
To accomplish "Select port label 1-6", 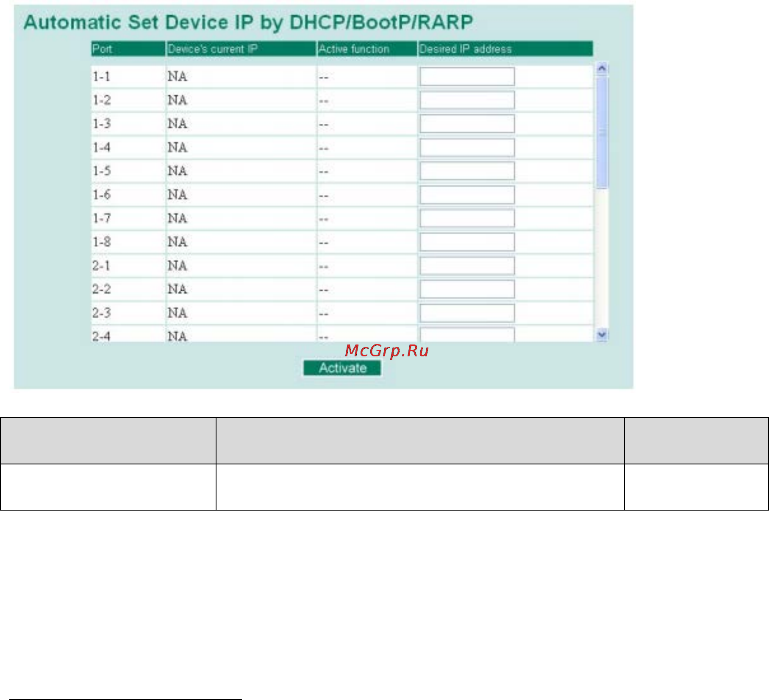I will [x=102, y=195].
